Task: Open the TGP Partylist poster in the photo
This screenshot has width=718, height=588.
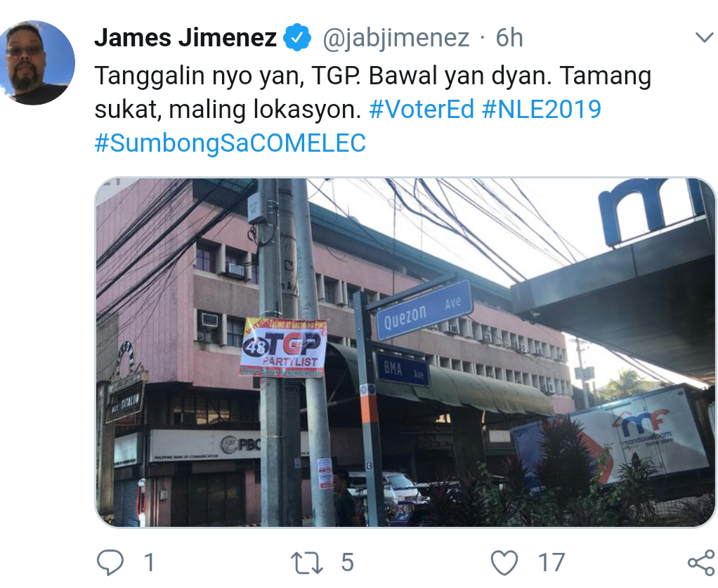Action: [x=284, y=348]
